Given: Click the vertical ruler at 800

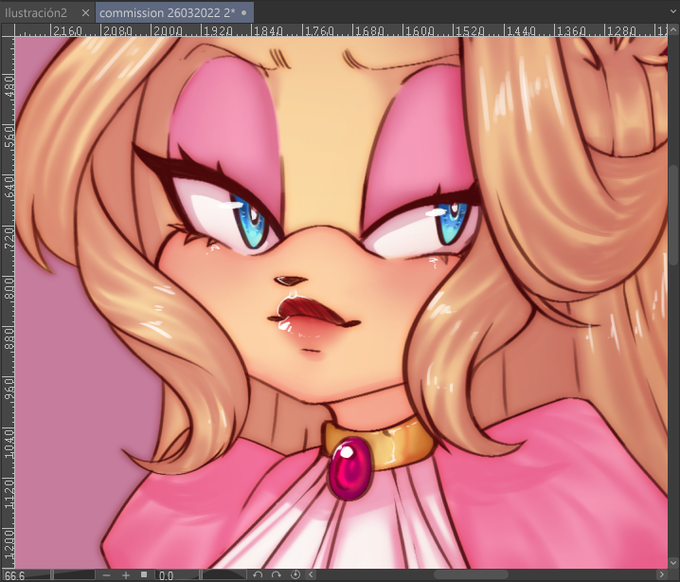Looking at the screenshot, I should [x=8, y=289].
